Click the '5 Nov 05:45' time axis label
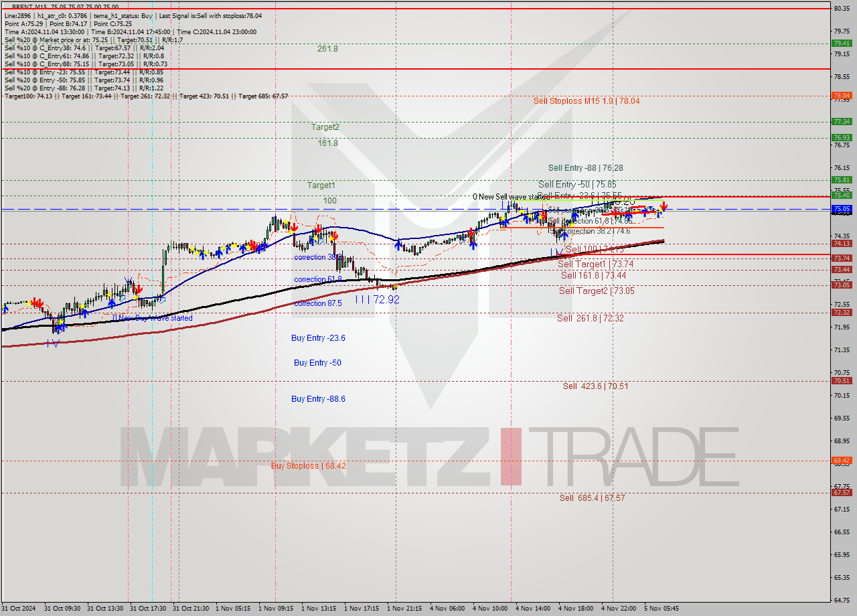The width and height of the screenshot is (857, 616). [661, 609]
